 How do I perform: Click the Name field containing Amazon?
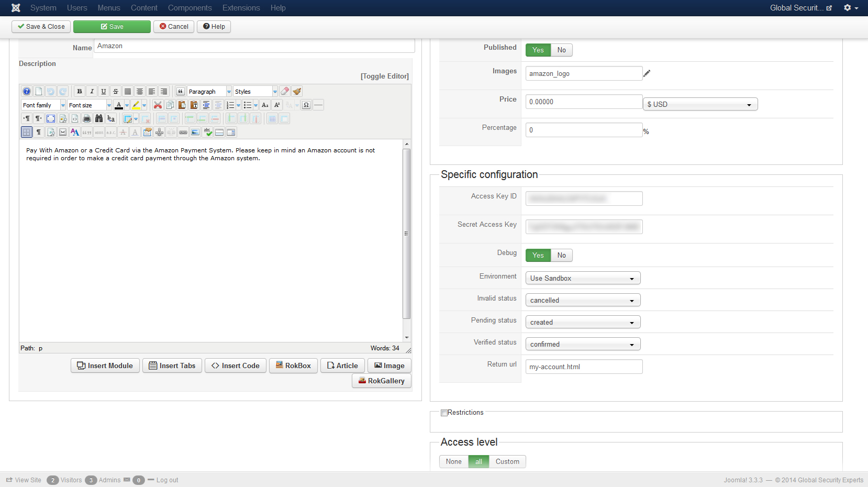(x=254, y=46)
